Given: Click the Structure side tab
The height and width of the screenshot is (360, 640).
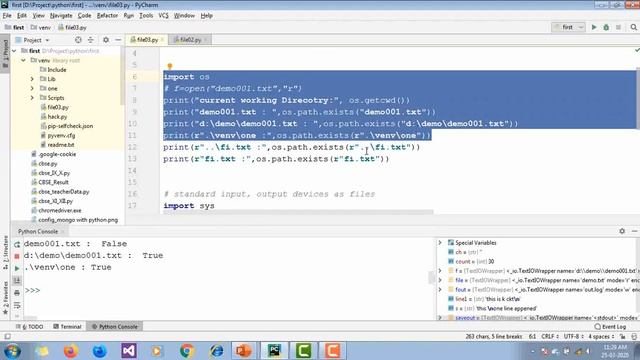Looking at the screenshot, I should point(5,252).
